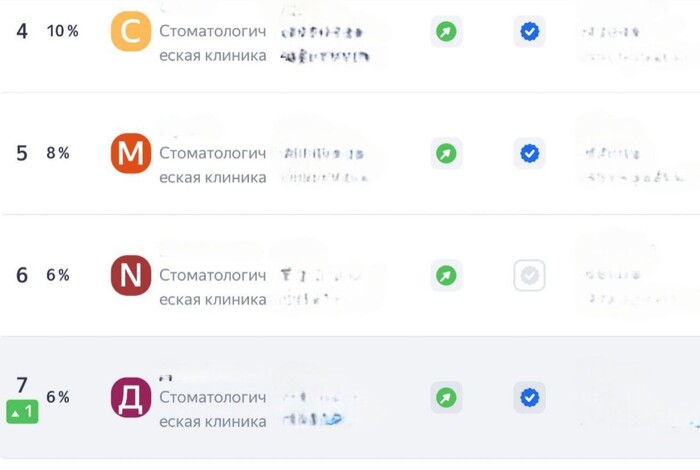Open the magenta Д clinic avatar
Viewport: 700px width, 470px height.
click(x=131, y=397)
